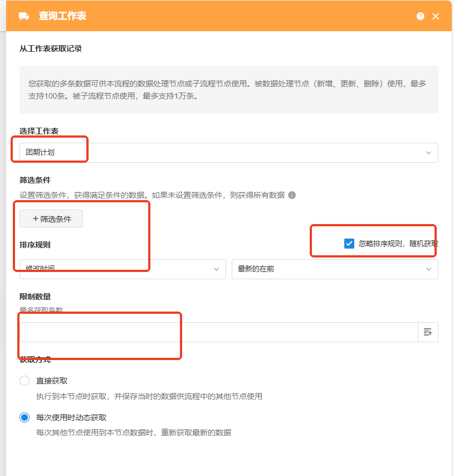Click the 查询工作表 header title
Image resolution: width=454 pixels, height=476 pixels.
[62, 16]
